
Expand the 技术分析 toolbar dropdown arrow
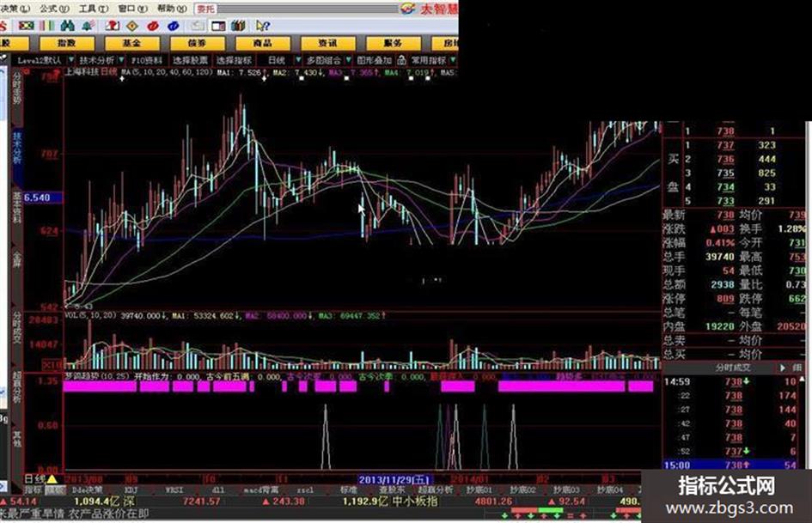(x=121, y=60)
